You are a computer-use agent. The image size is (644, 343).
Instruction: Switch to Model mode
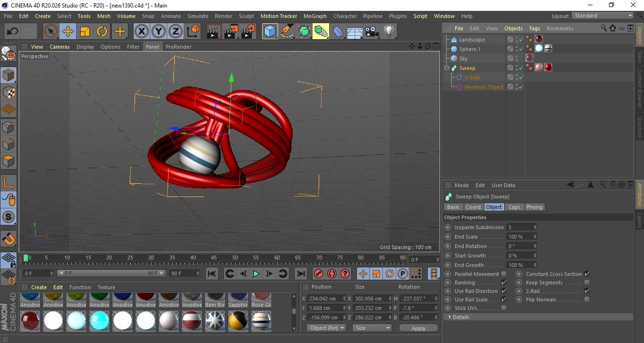[x=8, y=75]
